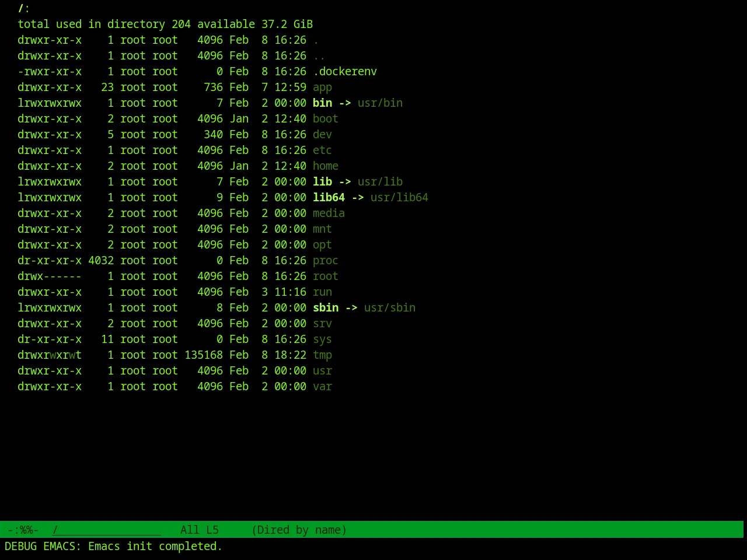The width and height of the screenshot is (747, 560).
Task: Click the 4032 link count of proc
Action: (x=101, y=261)
